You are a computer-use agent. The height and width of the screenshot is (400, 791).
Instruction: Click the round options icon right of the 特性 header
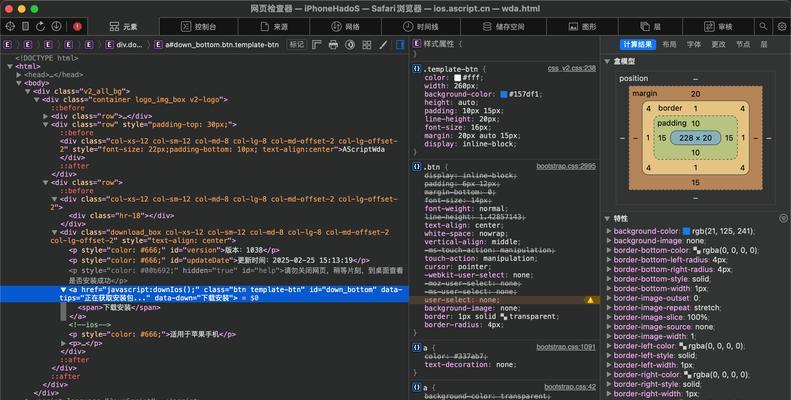783,218
